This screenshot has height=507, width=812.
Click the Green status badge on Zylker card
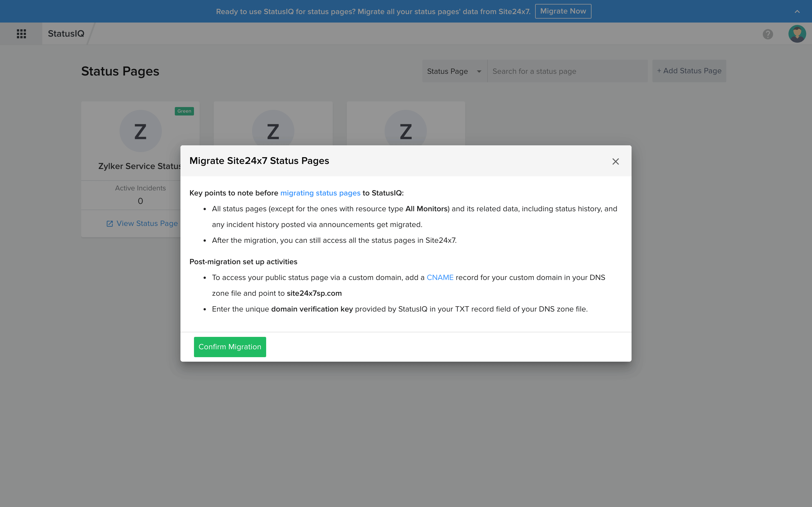[x=184, y=110]
